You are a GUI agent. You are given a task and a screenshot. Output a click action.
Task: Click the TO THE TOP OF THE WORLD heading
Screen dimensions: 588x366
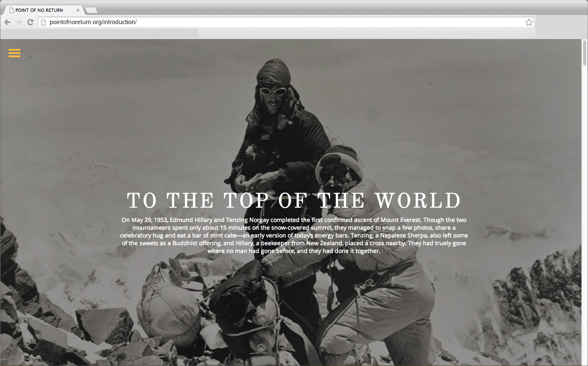(x=294, y=200)
